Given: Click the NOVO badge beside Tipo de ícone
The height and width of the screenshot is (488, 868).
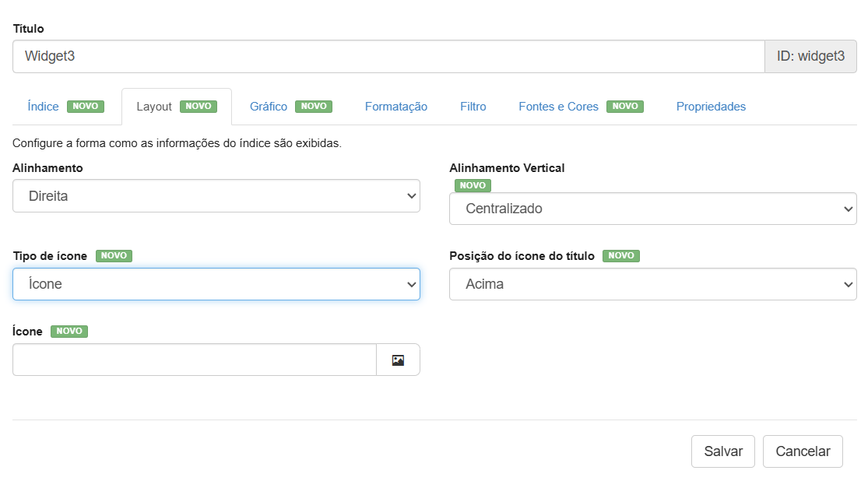Looking at the screenshot, I should (114, 256).
